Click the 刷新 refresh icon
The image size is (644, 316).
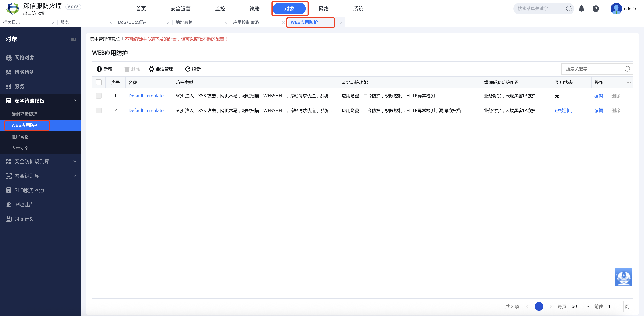point(187,69)
